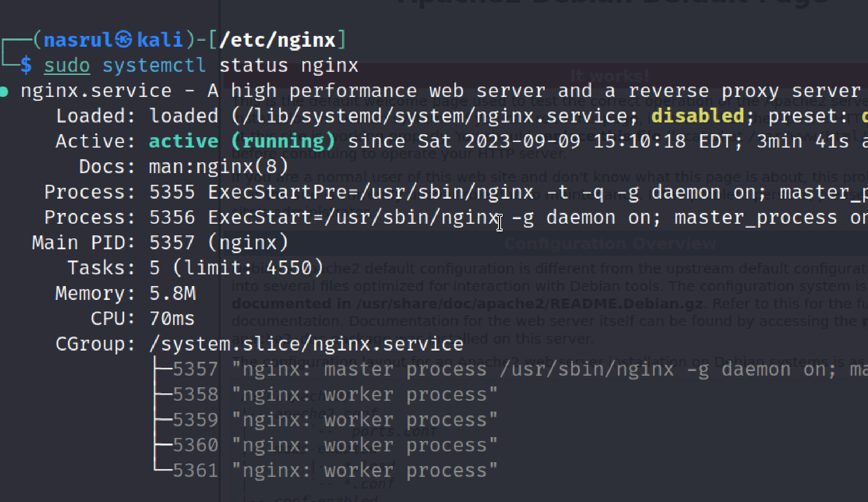This screenshot has width=868, height=502.
Task: Click the 'ExecStartPre=/usr/sbin/nginx' text
Action: tap(371, 192)
